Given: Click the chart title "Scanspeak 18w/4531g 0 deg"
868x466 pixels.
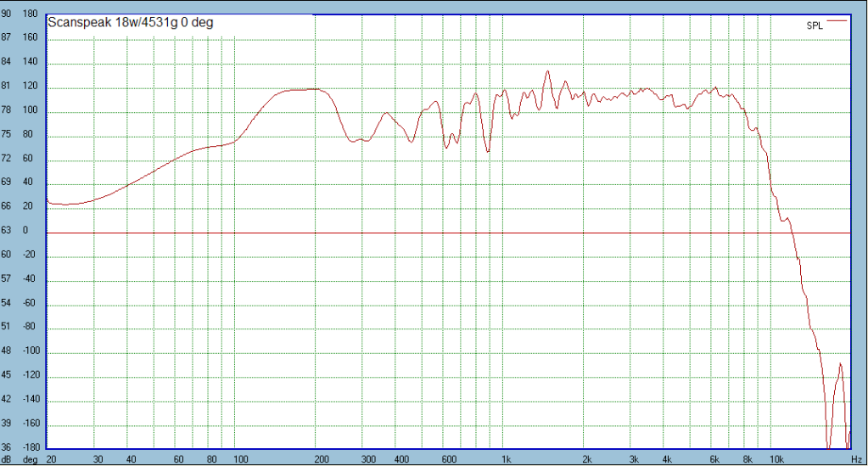Looking at the screenshot, I should pyautogui.click(x=130, y=23).
